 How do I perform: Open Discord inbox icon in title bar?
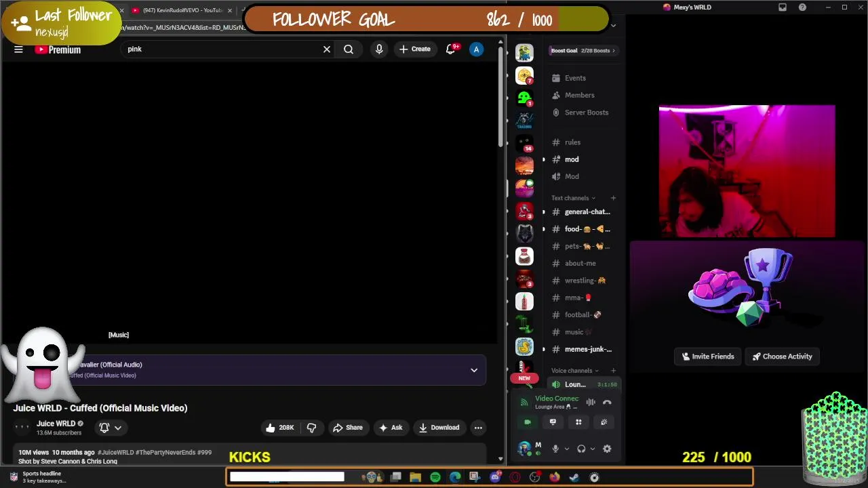pyautogui.click(x=783, y=7)
